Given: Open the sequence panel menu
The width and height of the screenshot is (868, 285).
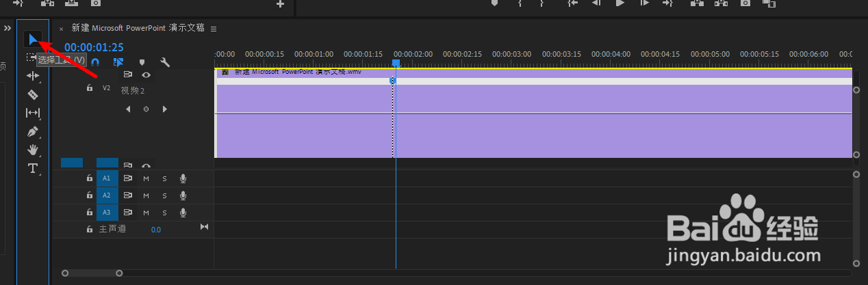Looking at the screenshot, I should (214, 29).
